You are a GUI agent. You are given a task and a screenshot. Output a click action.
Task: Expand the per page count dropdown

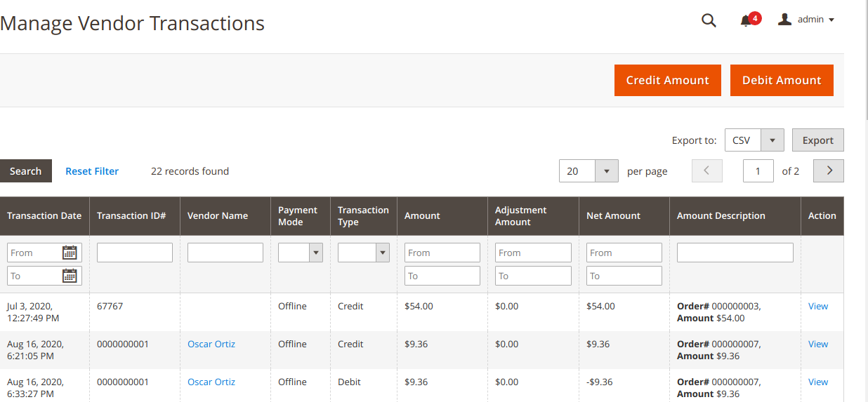606,171
